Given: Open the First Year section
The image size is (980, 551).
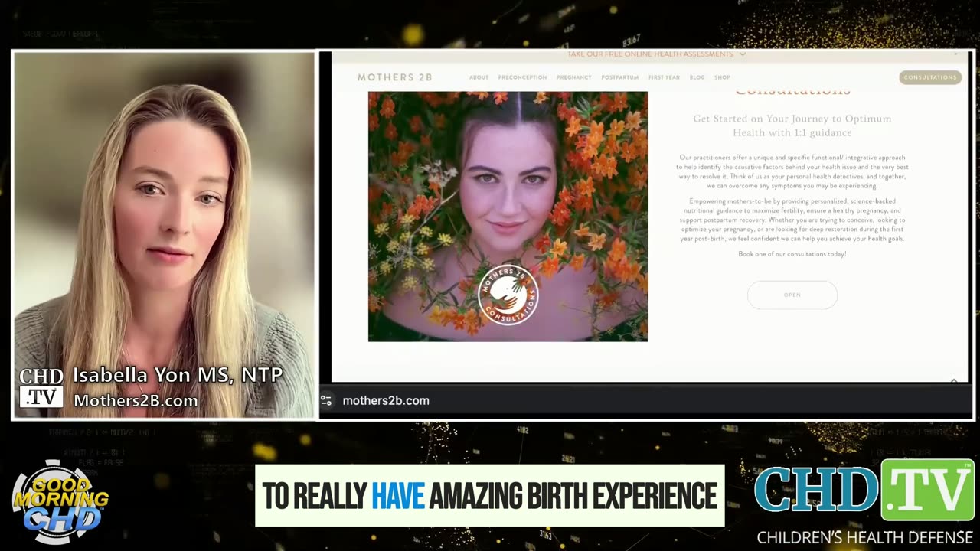Looking at the screenshot, I should [x=664, y=77].
